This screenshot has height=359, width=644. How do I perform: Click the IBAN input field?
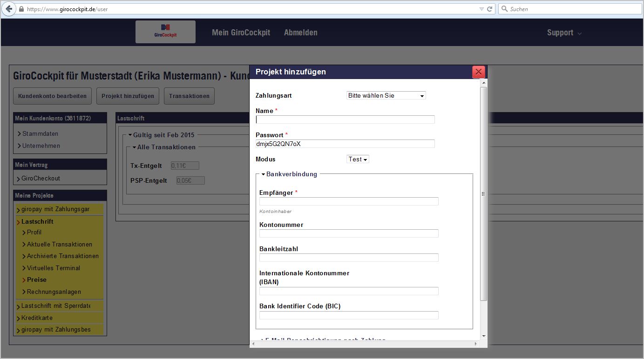point(349,291)
